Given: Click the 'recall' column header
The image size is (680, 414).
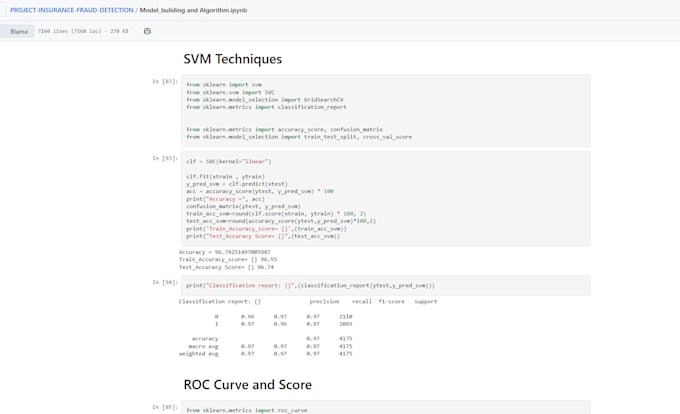Looking at the screenshot, I should pos(362,301).
